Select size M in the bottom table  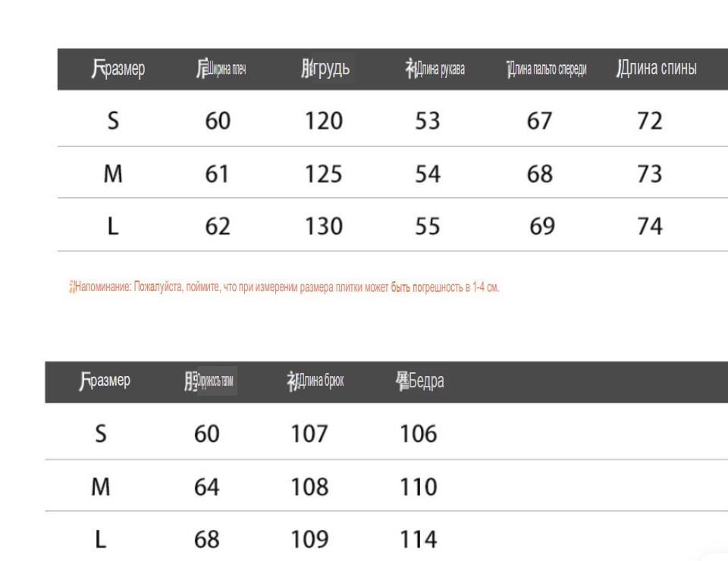tap(101, 487)
